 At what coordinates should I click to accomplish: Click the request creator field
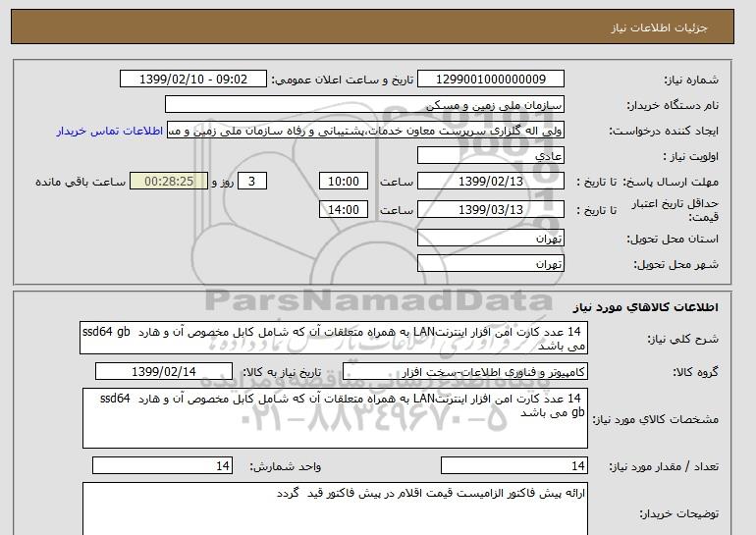365,131
